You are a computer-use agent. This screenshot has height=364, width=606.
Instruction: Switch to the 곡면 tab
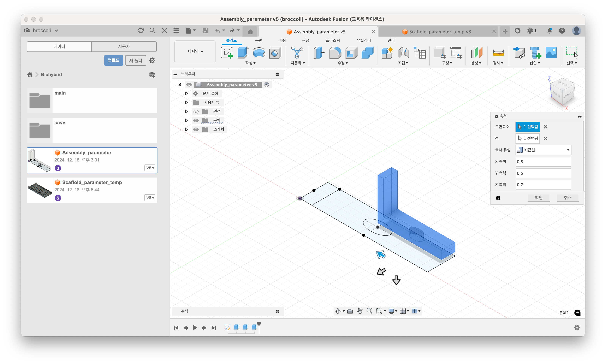[x=259, y=40]
